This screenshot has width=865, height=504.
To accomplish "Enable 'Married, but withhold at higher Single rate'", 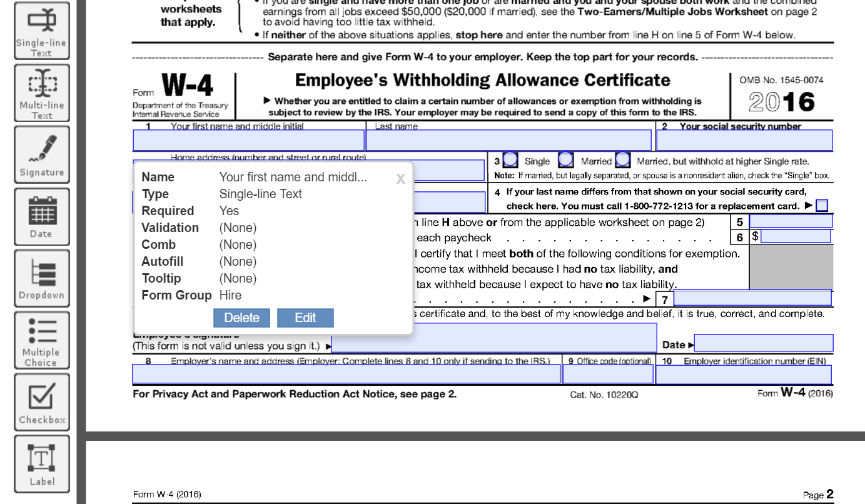I will click(623, 160).
